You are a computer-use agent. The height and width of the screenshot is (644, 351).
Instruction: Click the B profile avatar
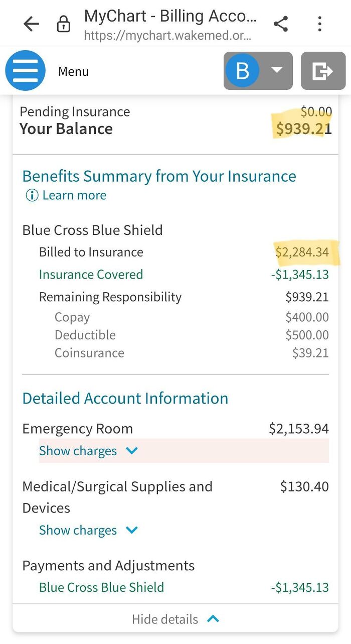(x=242, y=71)
